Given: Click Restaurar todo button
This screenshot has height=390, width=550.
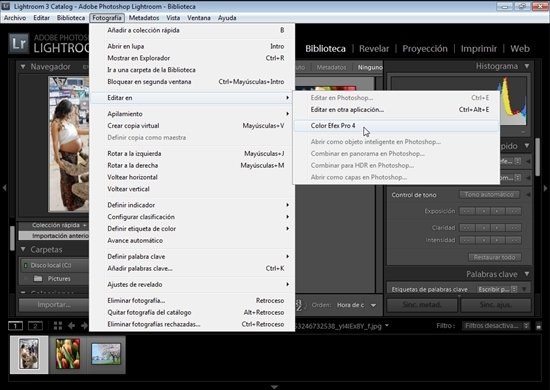Looking at the screenshot, I should pyautogui.click(x=494, y=257).
